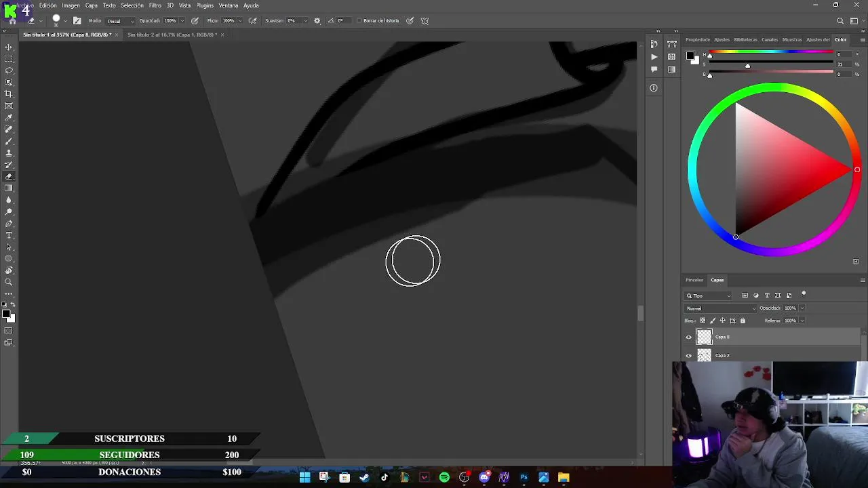The width and height of the screenshot is (868, 488).
Task: Open layer filter Tipo dropdown
Action: tap(709, 296)
